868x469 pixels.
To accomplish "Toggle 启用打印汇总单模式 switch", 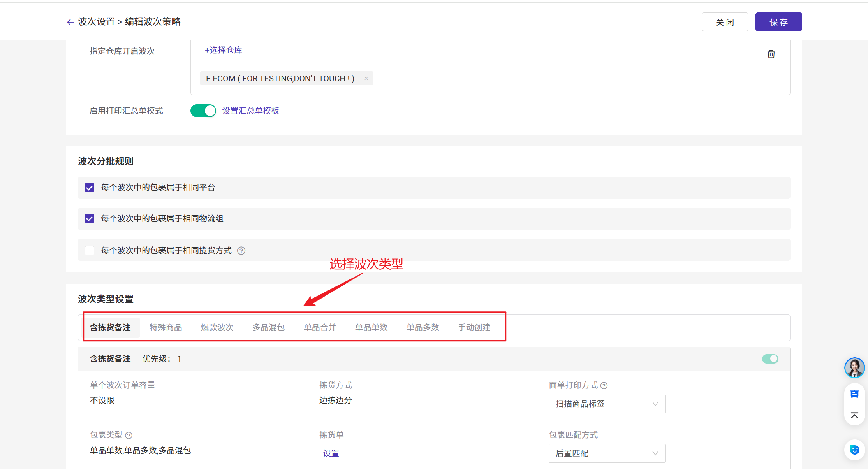I will point(203,111).
